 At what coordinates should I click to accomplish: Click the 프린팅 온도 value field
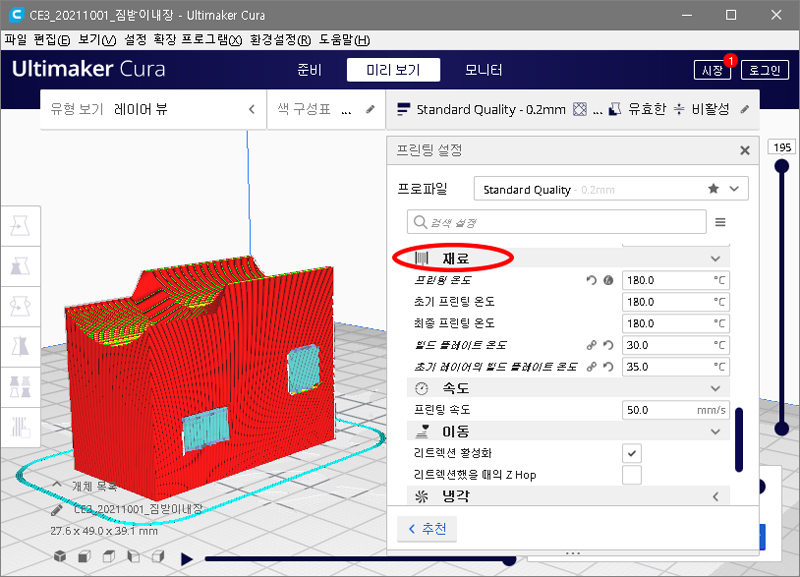tap(676, 280)
